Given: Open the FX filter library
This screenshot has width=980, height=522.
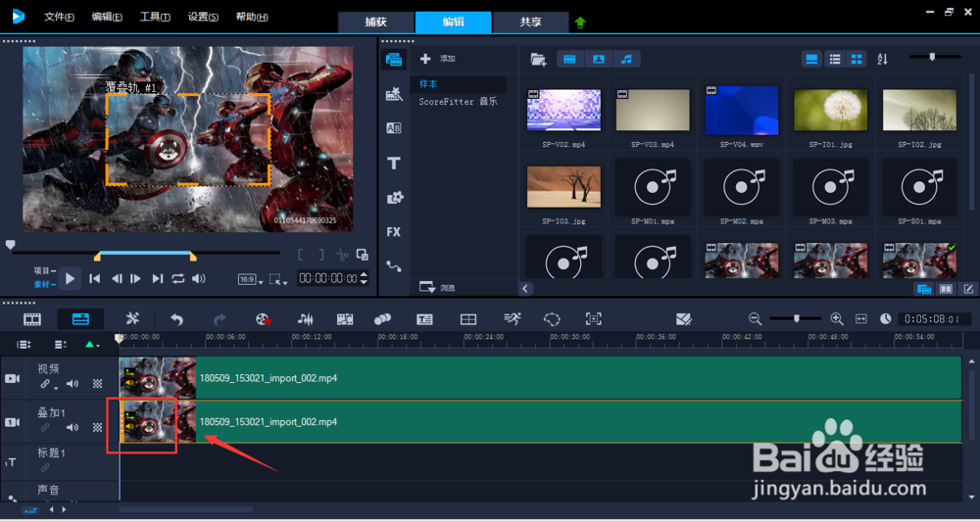Looking at the screenshot, I should coord(393,232).
